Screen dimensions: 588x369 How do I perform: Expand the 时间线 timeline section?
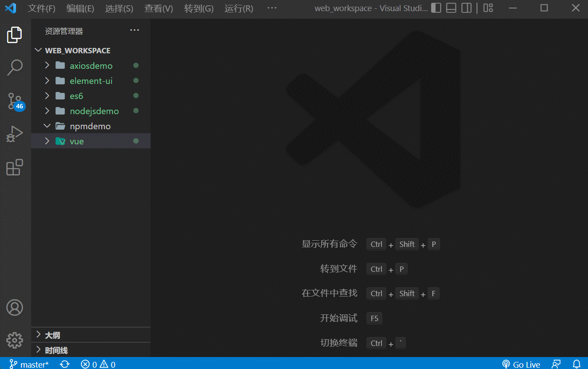pos(38,350)
